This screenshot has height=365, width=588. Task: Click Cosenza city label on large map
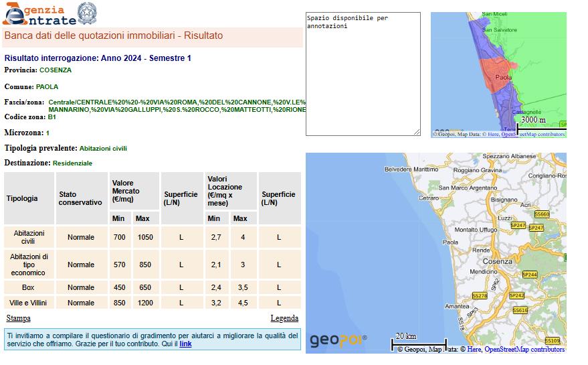click(496, 261)
